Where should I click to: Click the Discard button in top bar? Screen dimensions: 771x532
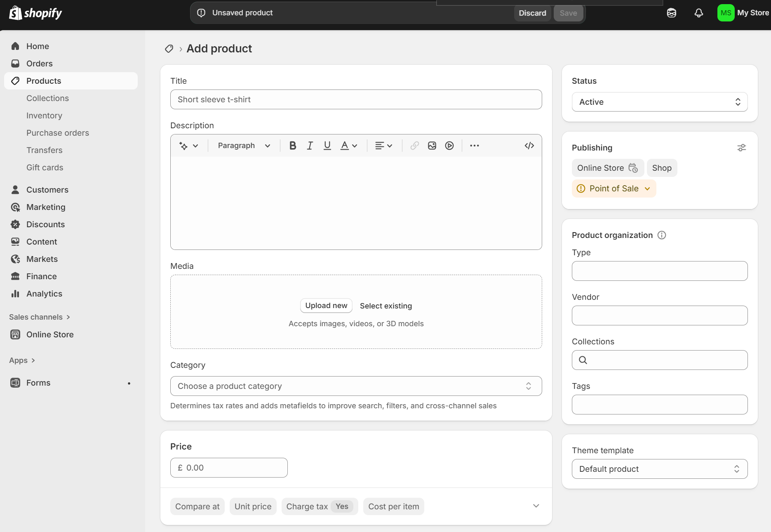(532, 13)
